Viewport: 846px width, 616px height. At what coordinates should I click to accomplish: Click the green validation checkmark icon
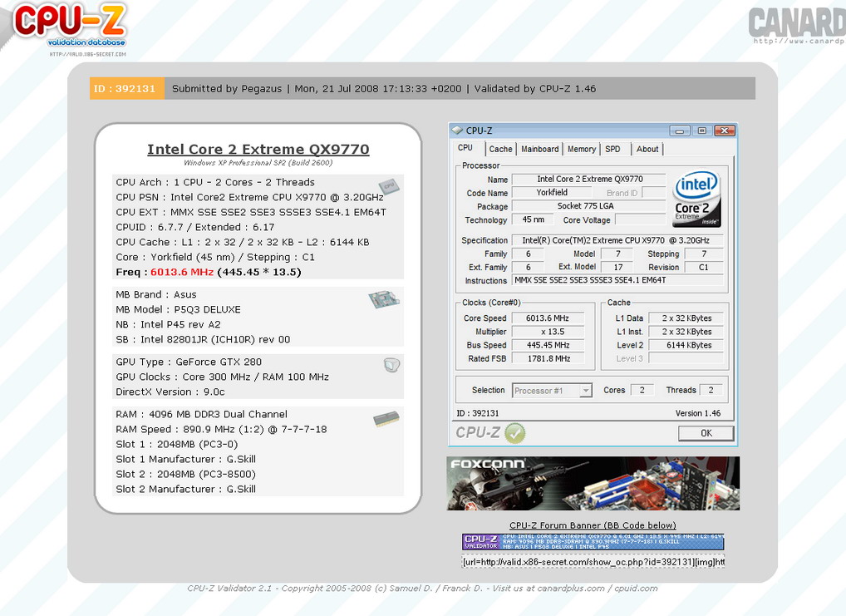(515, 433)
